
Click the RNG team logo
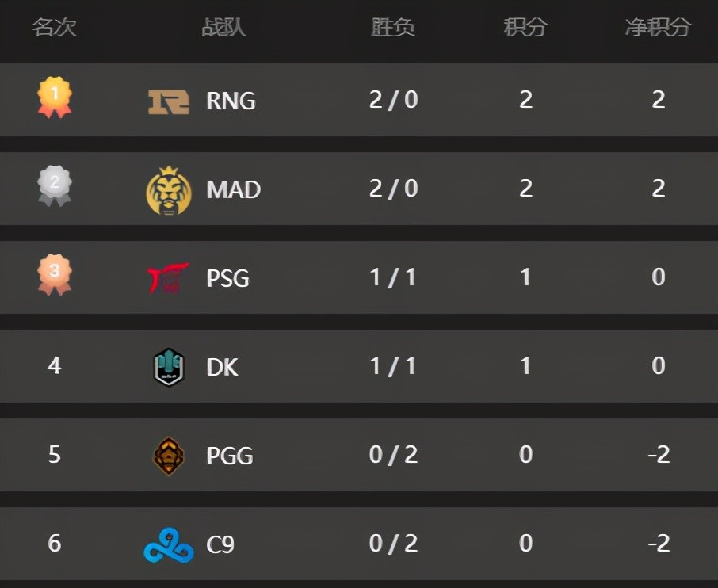click(169, 101)
